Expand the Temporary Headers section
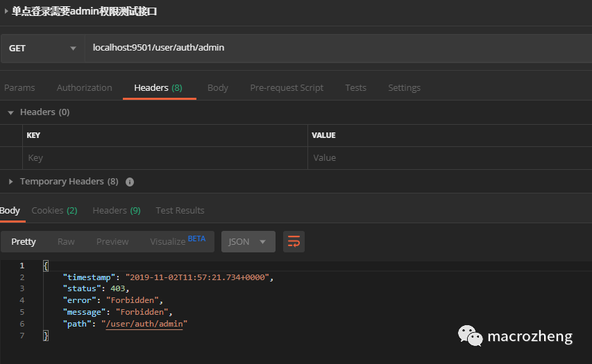This screenshot has width=592, height=364. click(x=10, y=182)
